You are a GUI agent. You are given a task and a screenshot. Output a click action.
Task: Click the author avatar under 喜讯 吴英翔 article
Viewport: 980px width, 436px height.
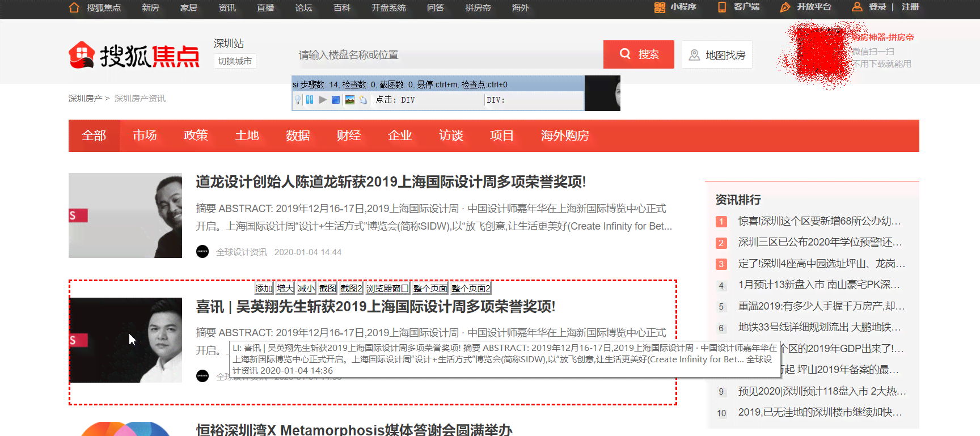[202, 376]
